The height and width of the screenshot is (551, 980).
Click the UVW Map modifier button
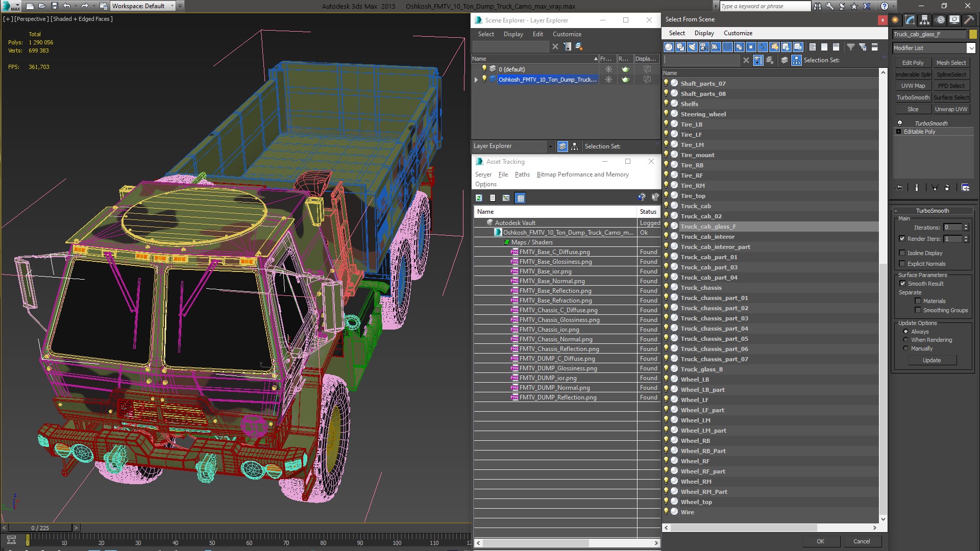[x=913, y=86]
